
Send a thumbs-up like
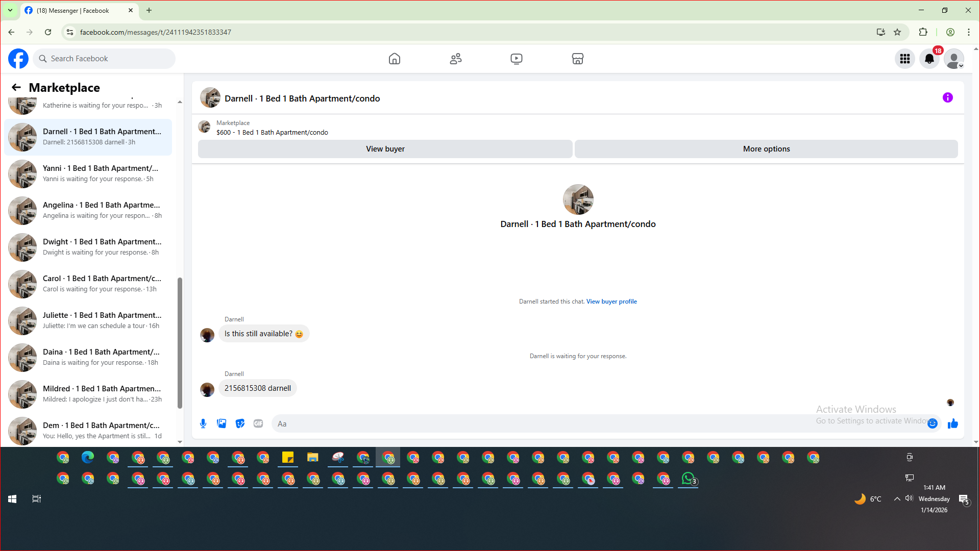[952, 423]
